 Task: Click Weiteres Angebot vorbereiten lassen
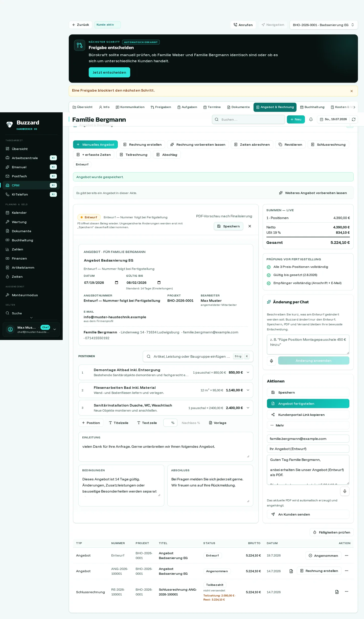click(x=313, y=193)
